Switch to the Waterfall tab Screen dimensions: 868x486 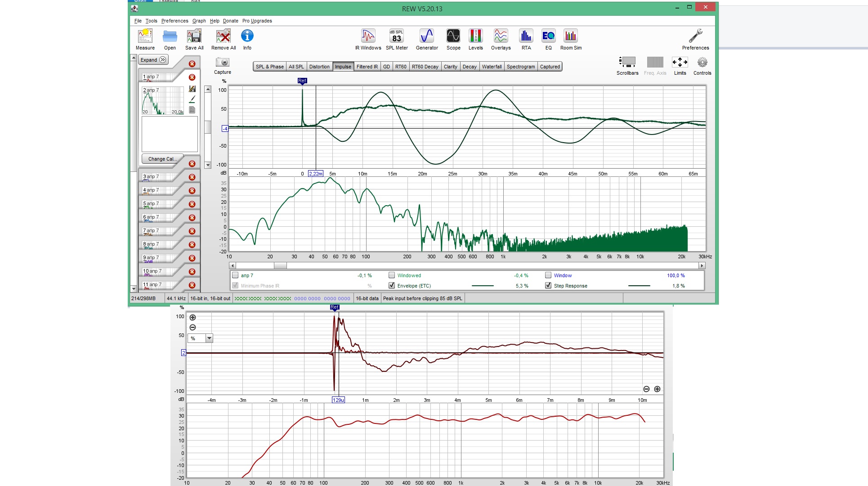click(491, 67)
